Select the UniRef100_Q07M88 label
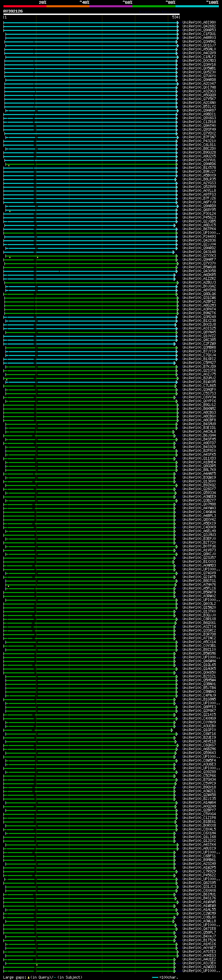222x980 pixels. [x=199, y=504]
